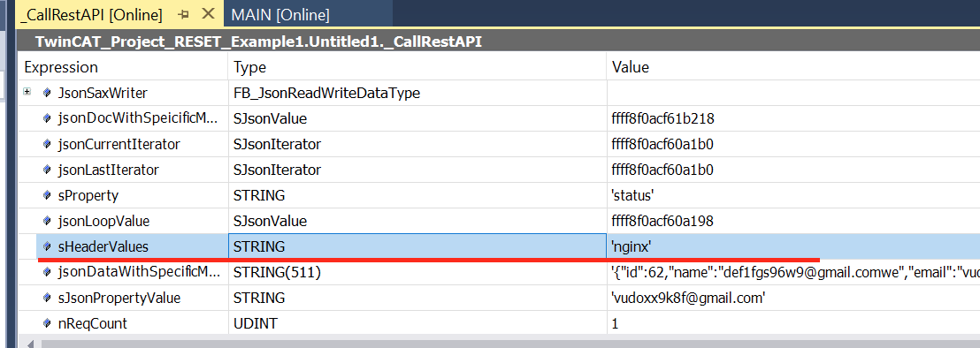Select the jsonDocWithSpeicificM... row
980x348 pixels.
click(500, 118)
